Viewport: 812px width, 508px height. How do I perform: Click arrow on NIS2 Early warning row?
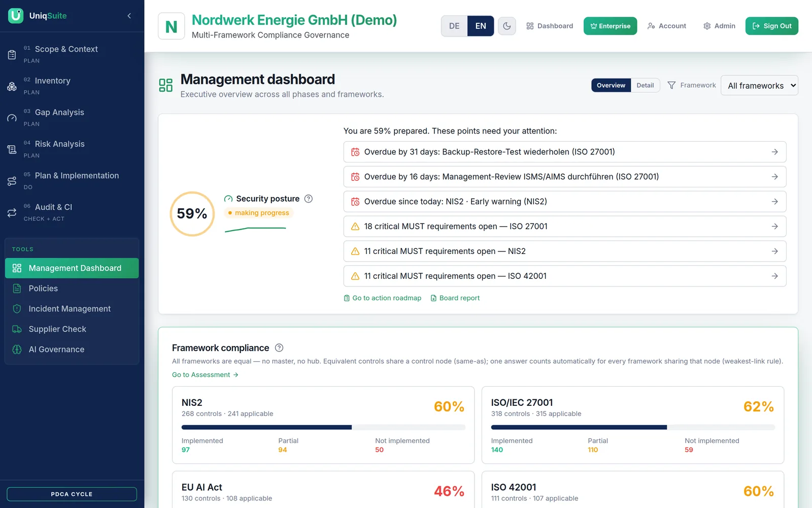pos(774,202)
